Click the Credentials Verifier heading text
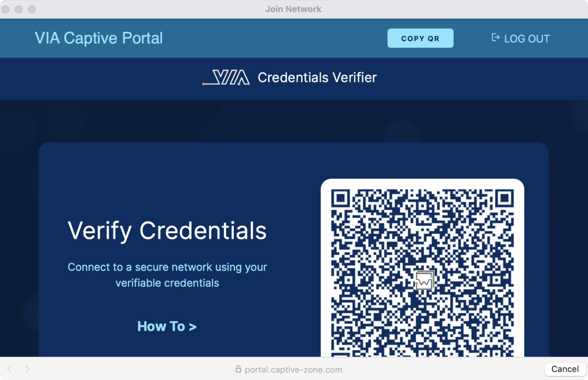This screenshot has height=380, width=588. coord(317,78)
